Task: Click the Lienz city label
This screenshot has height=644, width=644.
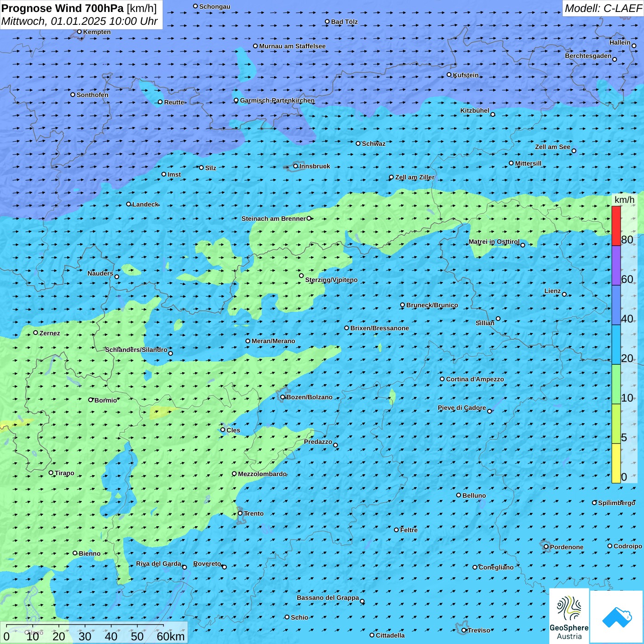Action: coord(552,291)
